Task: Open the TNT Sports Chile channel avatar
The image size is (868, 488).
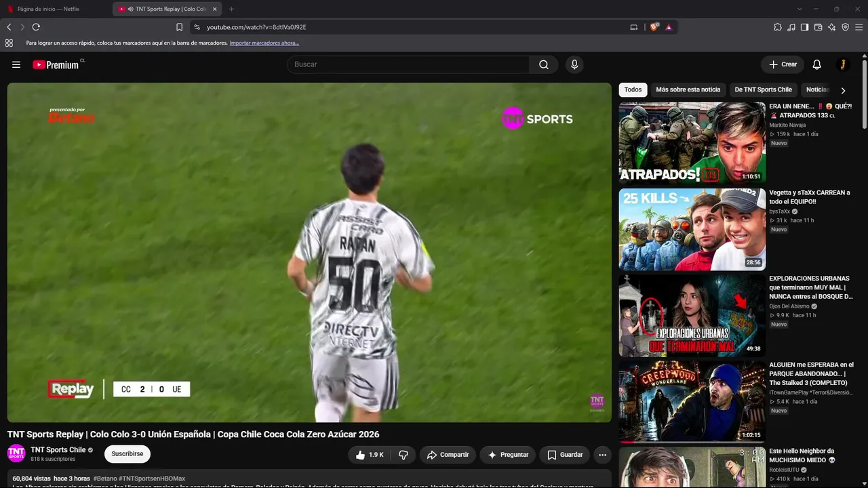Action: [16, 453]
